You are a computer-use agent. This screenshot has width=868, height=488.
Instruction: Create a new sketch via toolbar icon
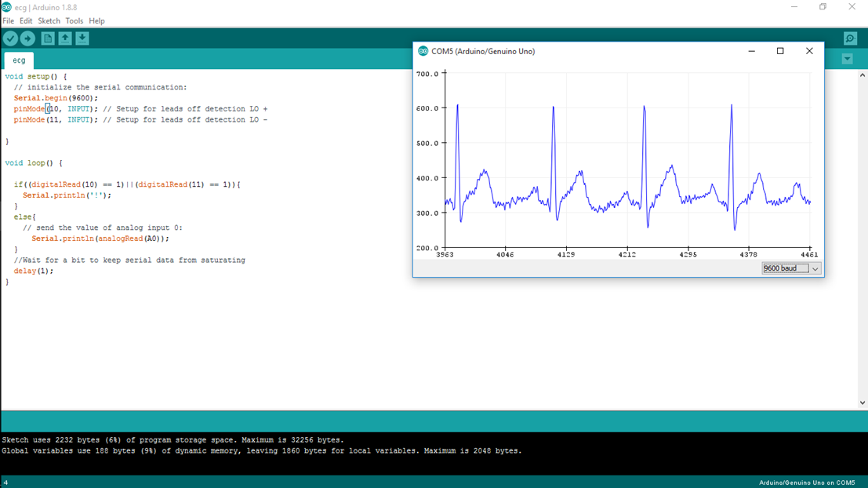48,38
